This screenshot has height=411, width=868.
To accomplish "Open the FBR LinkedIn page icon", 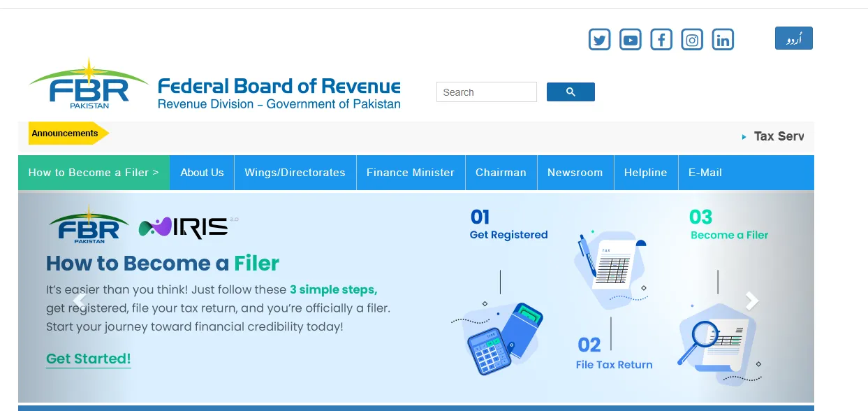I will (x=723, y=40).
